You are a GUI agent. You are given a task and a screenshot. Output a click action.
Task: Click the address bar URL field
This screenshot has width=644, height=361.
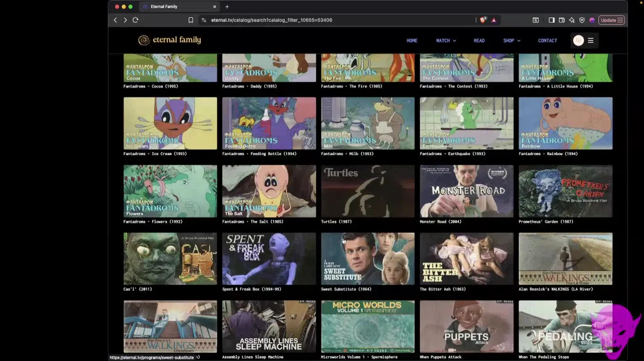click(339, 20)
